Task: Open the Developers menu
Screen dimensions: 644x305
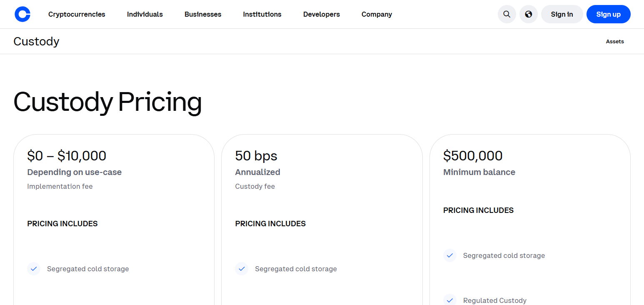Action: 322,14
